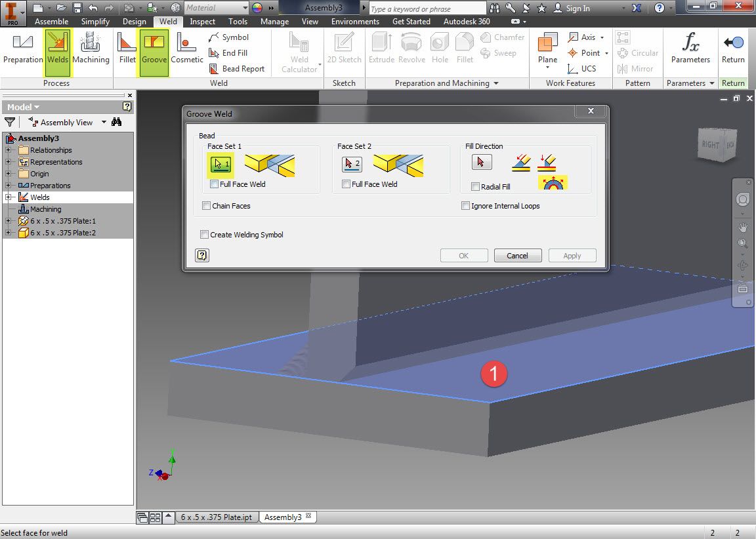
Task: Switch to the Inspect ribbon tab
Action: tap(202, 21)
